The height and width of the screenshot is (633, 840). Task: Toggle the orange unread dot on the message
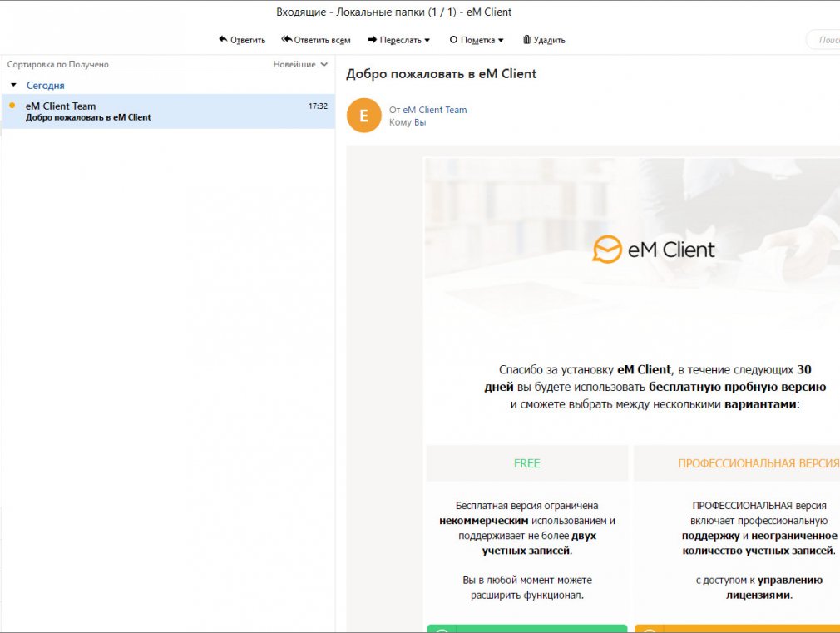click(x=12, y=106)
